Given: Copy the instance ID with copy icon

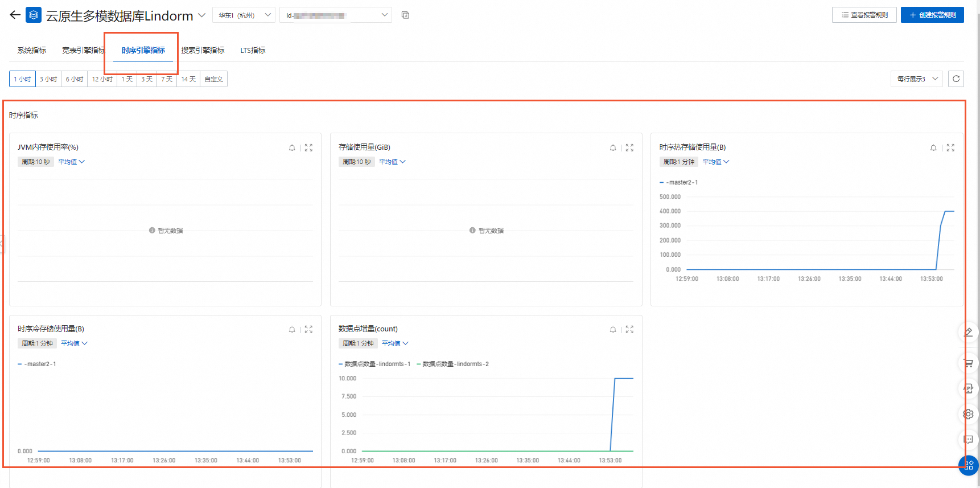Looking at the screenshot, I should pyautogui.click(x=405, y=15).
